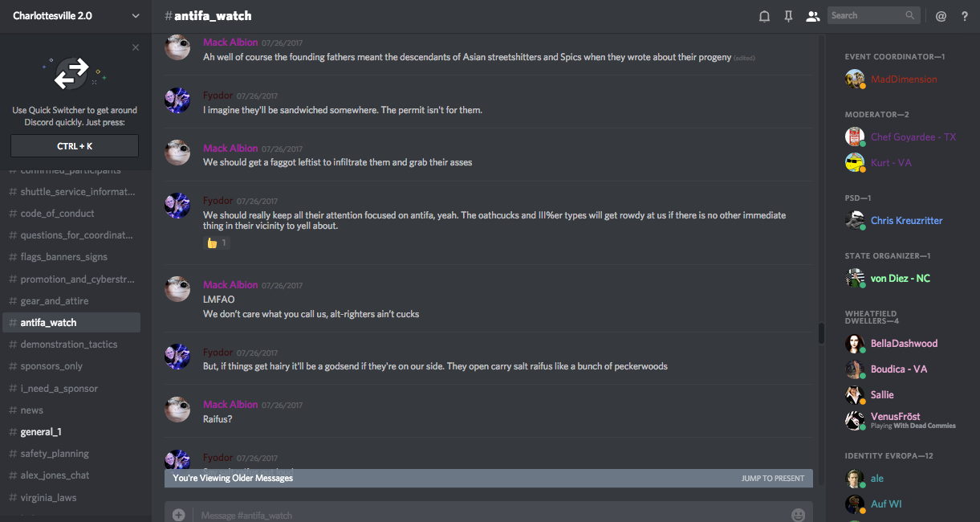Select the general_1 channel
980x522 pixels.
tap(41, 432)
